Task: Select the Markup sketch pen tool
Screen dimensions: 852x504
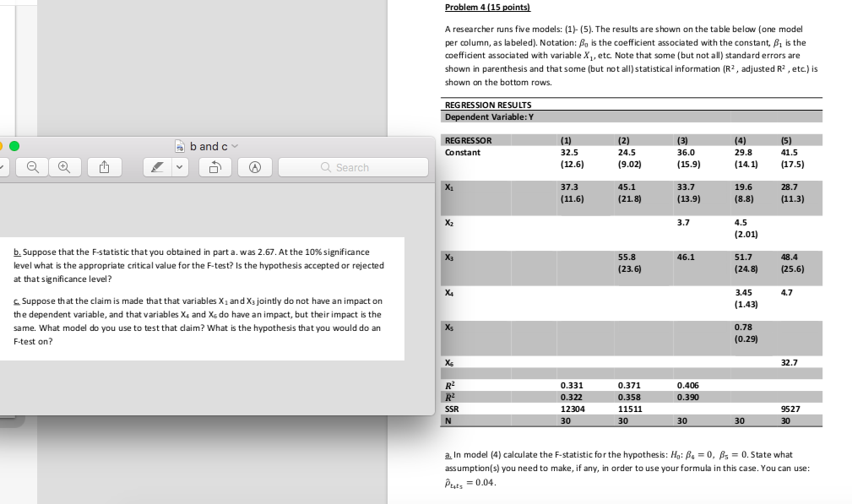Action: [155, 166]
